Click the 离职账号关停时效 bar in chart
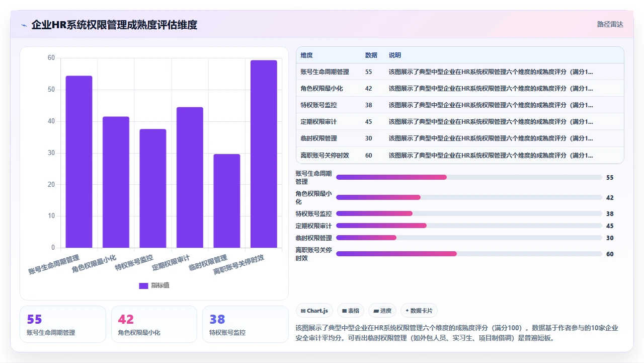Screen dimensions: 644x363 click(x=264, y=154)
